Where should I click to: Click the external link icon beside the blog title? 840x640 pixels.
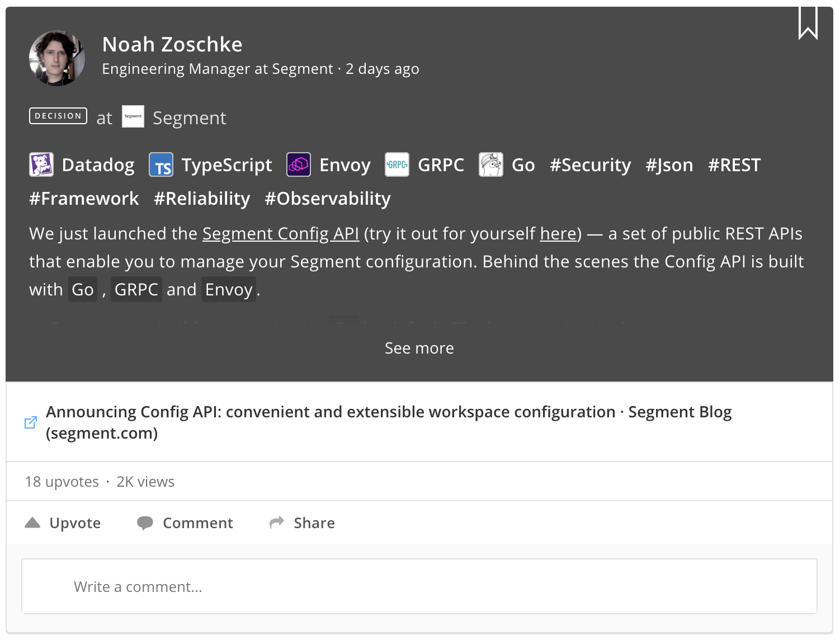pyautogui.click(x=31, y=422)
